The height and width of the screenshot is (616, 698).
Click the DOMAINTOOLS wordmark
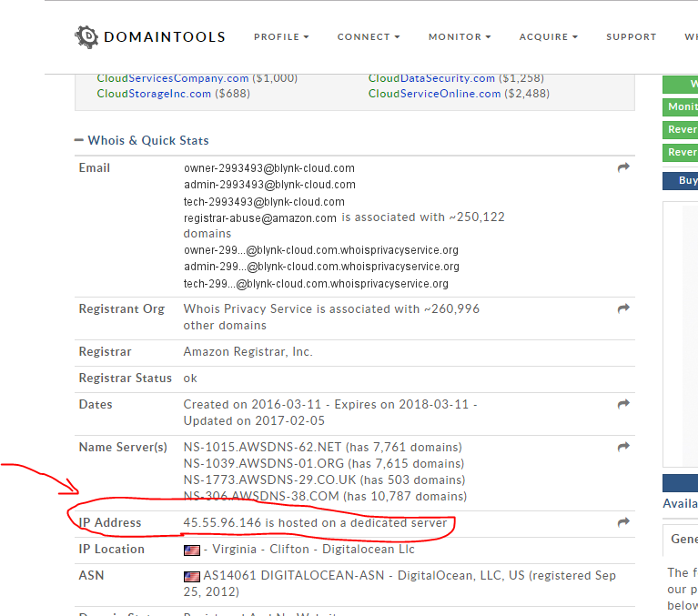coord(164,37)
